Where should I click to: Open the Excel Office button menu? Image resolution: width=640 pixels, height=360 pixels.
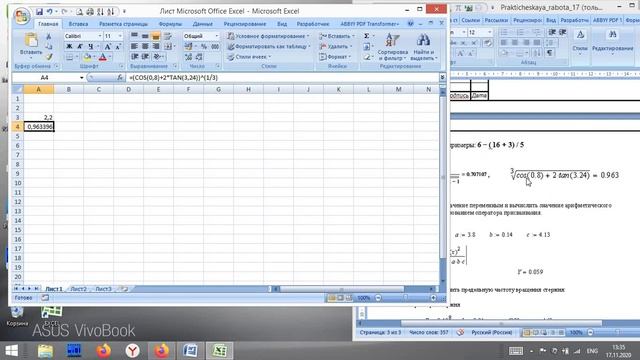click(x=22, y=16)
